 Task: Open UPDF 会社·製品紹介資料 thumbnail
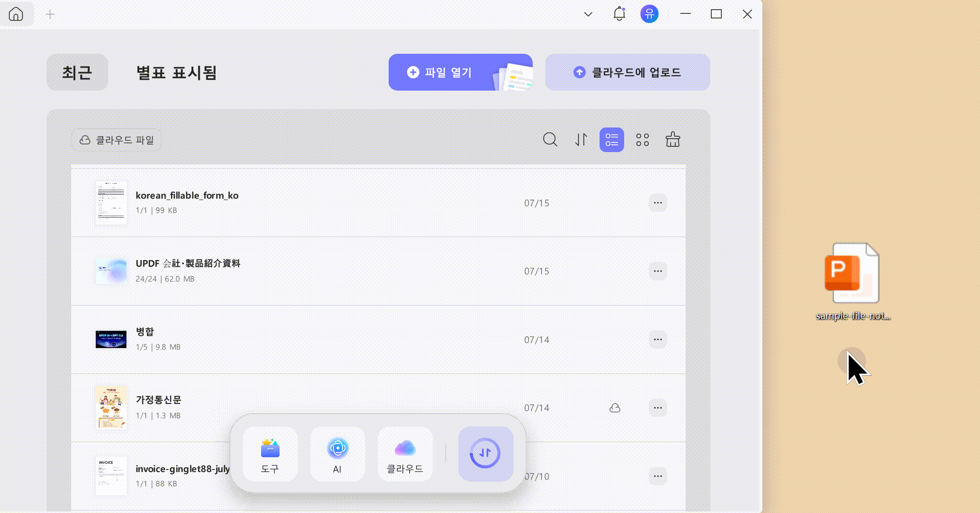[111, 271]
